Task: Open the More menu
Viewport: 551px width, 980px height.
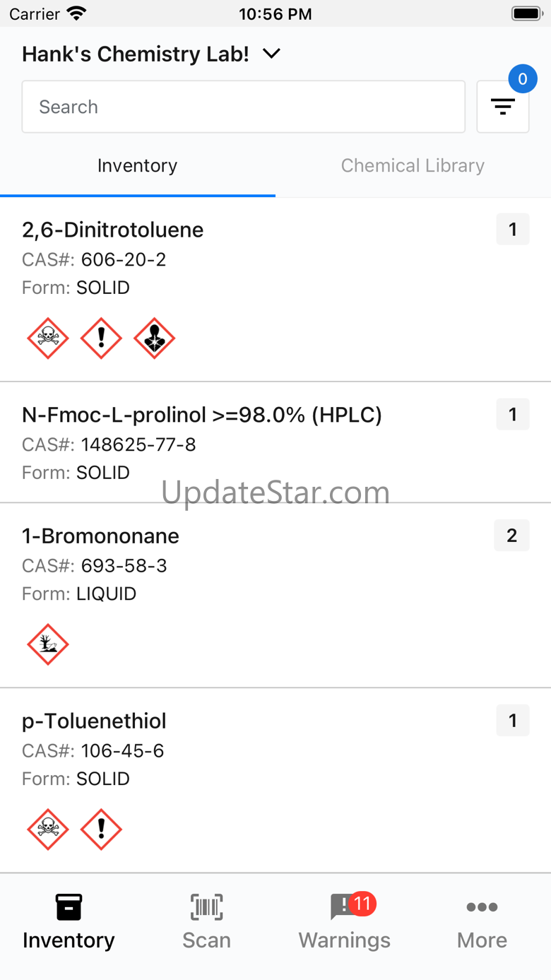Action: 482,921
